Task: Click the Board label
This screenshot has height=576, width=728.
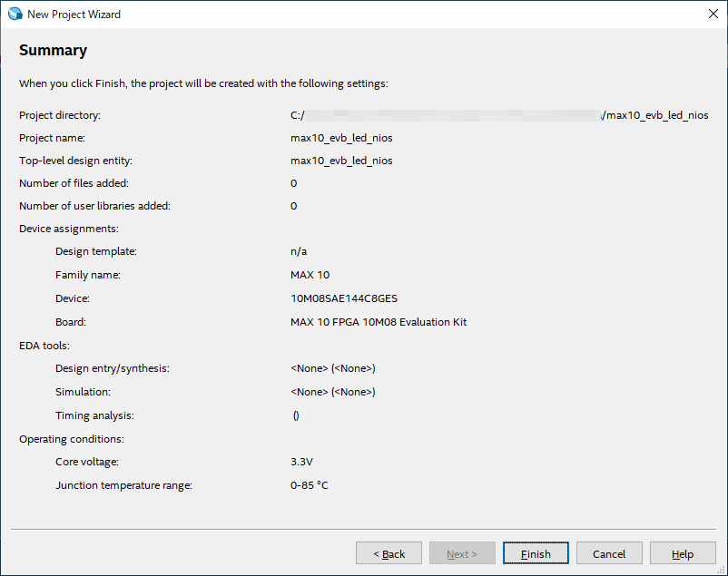Action: pyautogui.click(x=71, y=322)
